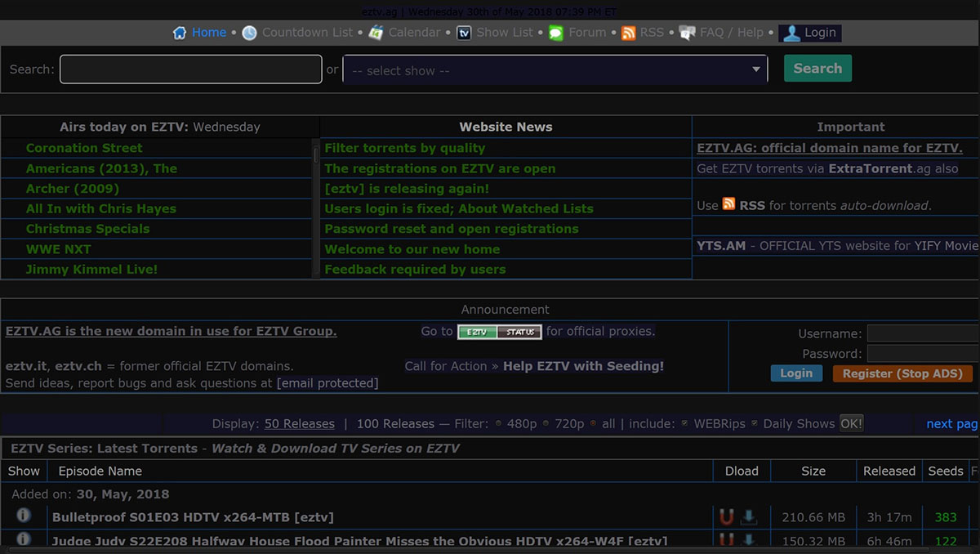Click the Register (Stop ADS) button

click(x=902, y=373)
